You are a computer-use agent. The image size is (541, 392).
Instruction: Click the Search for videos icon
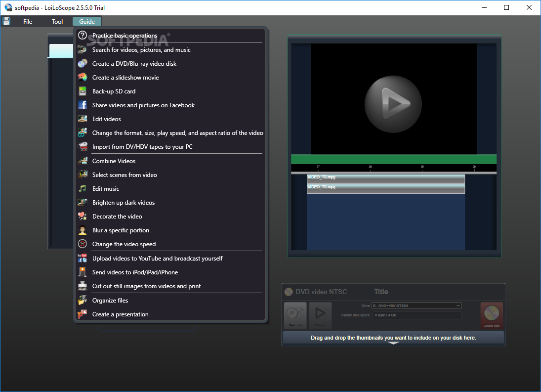tap(83, 50)
